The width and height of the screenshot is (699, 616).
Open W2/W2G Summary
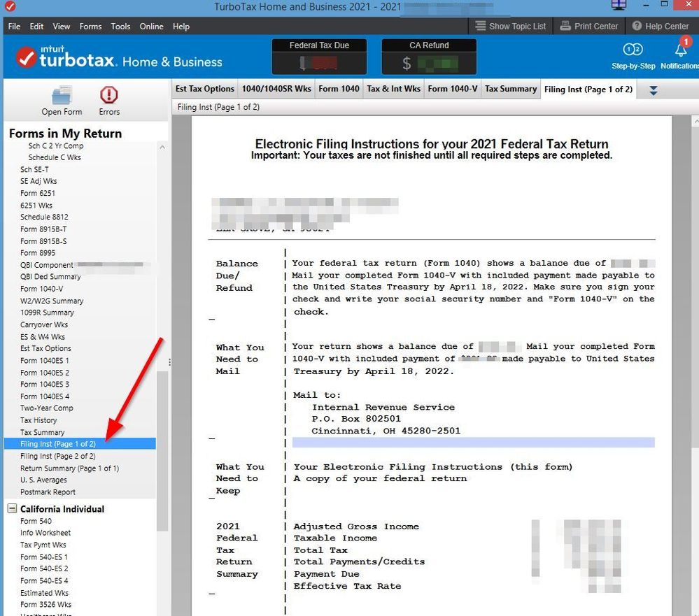[52, 301]
